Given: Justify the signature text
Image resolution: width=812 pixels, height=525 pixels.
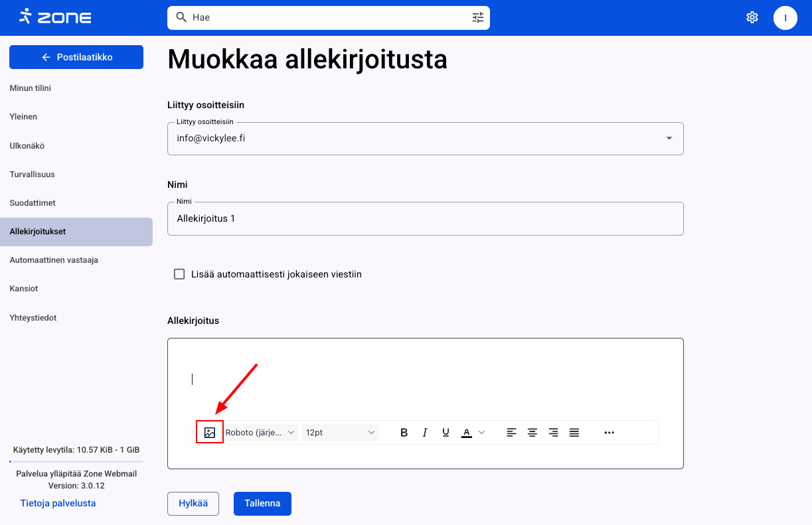Looking at the screenshot, I should (x=574, y=433).
